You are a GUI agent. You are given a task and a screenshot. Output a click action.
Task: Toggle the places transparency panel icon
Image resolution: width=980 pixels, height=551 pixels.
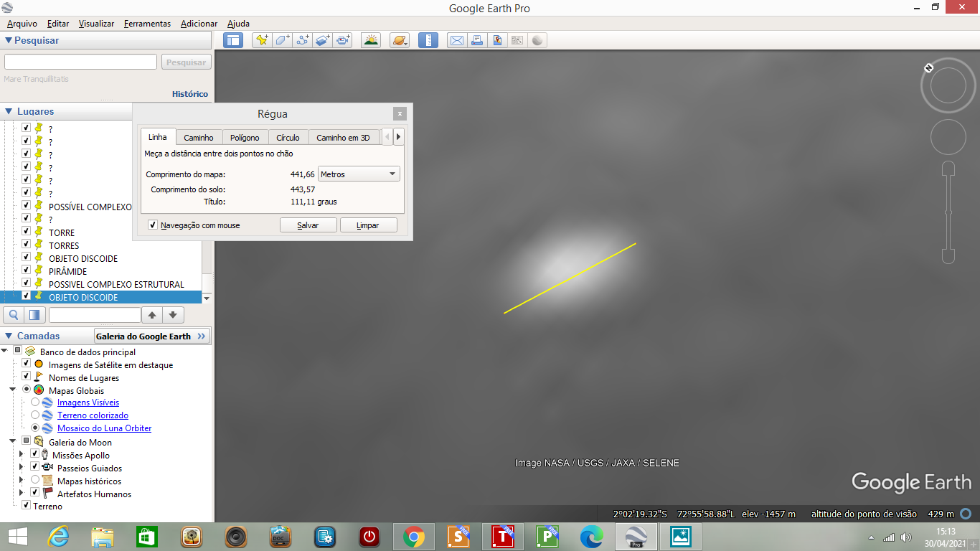pyautogui.click(x=34, y=314)
